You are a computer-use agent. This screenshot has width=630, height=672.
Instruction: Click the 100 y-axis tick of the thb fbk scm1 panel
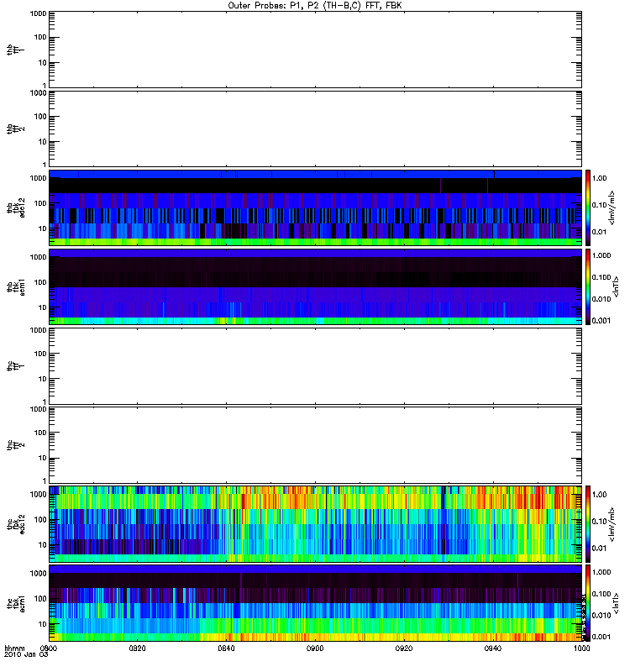click(x=40, y=282)
